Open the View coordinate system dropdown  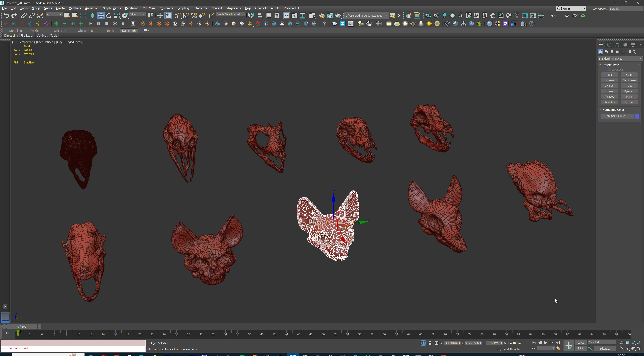(138, 14)
